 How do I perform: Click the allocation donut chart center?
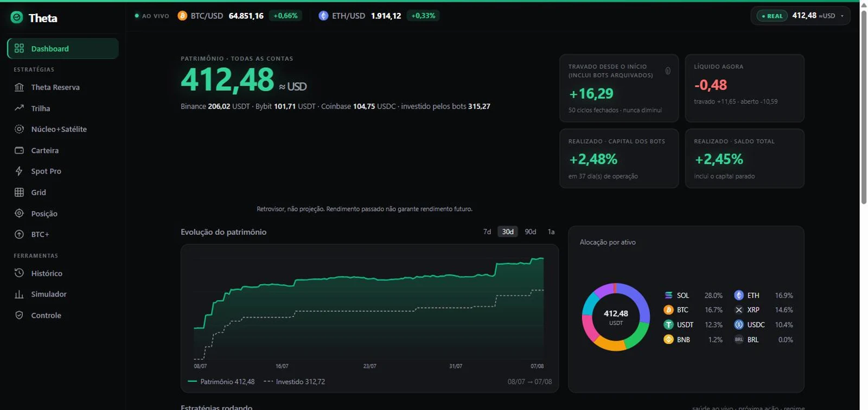coord(616,317)
